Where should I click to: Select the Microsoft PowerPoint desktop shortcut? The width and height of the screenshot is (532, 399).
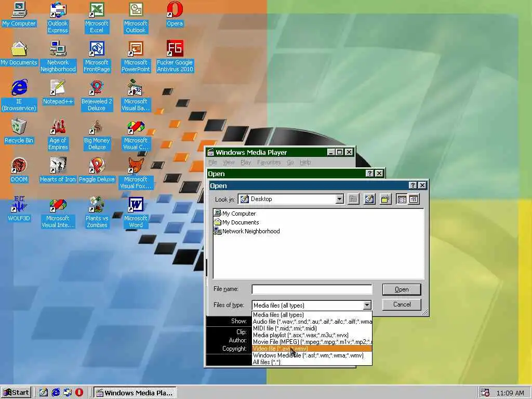click(136, 57)
